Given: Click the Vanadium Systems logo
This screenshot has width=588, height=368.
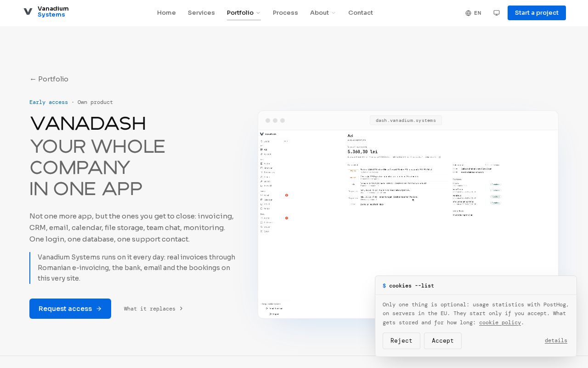Looking at the screenshot, I should coord(46,12).
